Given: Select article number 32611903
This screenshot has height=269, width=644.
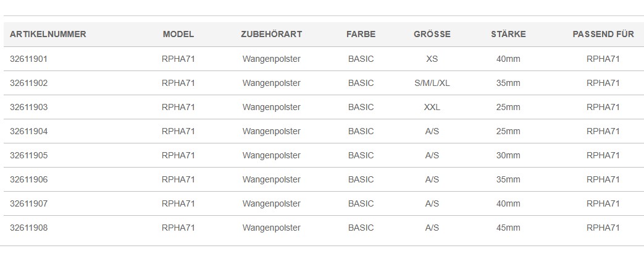Looking at the screenshot, I should pos(29,108).
